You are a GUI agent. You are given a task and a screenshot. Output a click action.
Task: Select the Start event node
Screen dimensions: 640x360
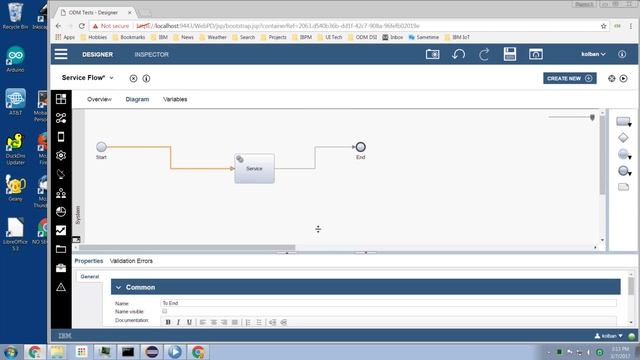[x=101, y=147]
